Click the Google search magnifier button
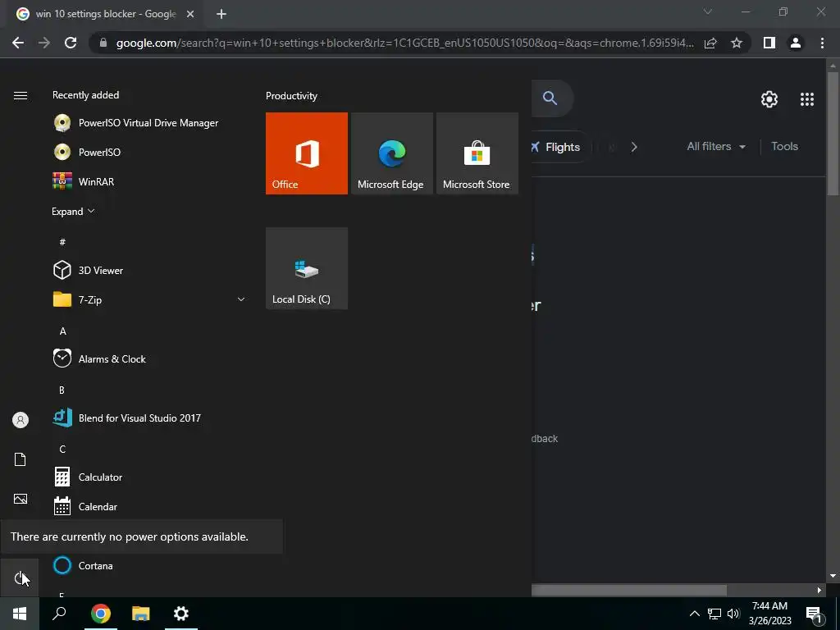Screen dimensions: 840x630 pyautogui.click(x=550, y=98)
